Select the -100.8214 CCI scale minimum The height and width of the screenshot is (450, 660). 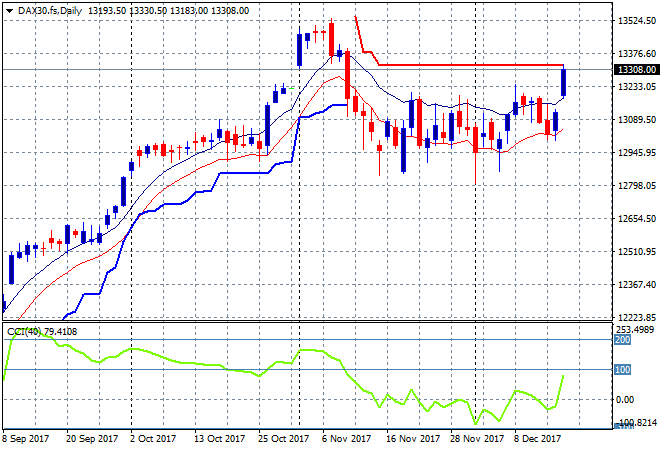(637, 422)
